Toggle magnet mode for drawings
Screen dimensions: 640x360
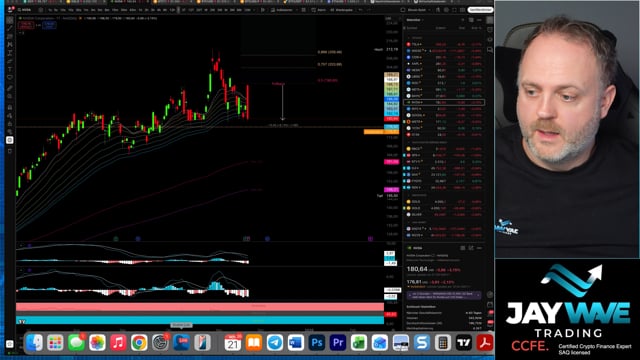[10, 107]
